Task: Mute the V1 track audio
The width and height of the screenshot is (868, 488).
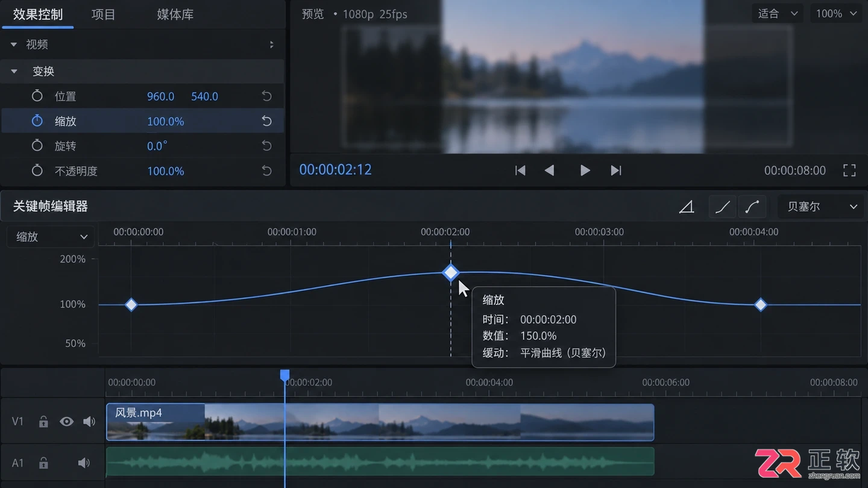Action: [x=89, y=422]
